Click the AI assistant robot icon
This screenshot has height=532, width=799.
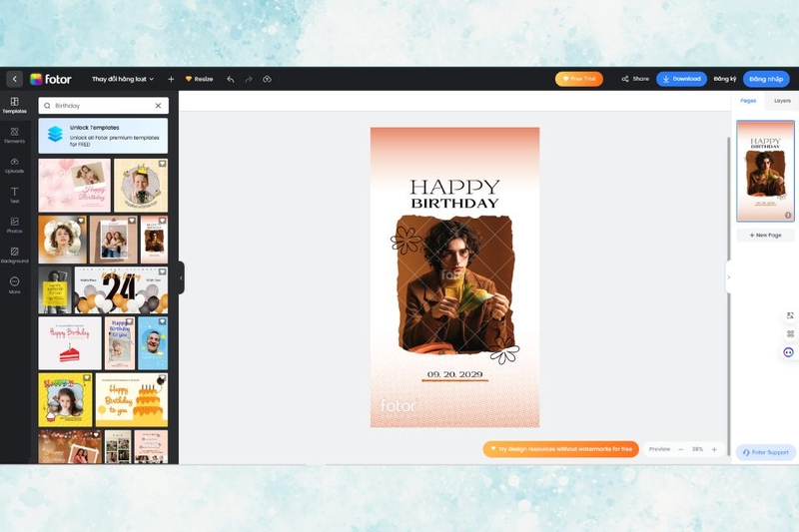click(x=788, y=352)
